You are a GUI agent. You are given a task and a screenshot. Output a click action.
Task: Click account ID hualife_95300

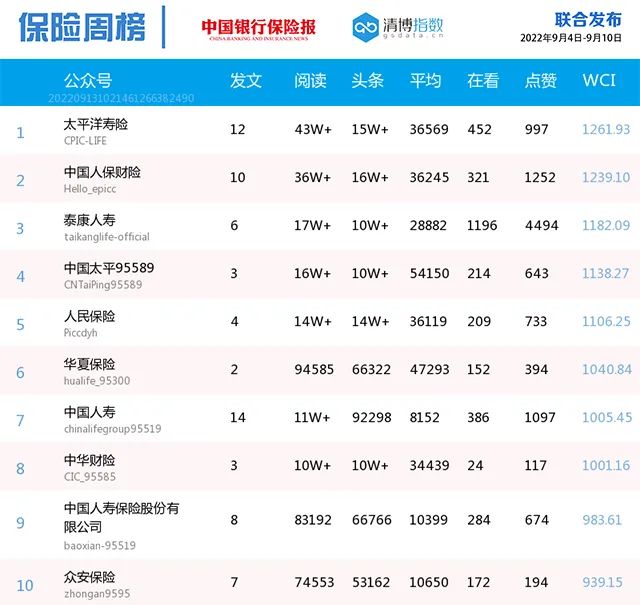pyautogui.click(x=97, y=381)
